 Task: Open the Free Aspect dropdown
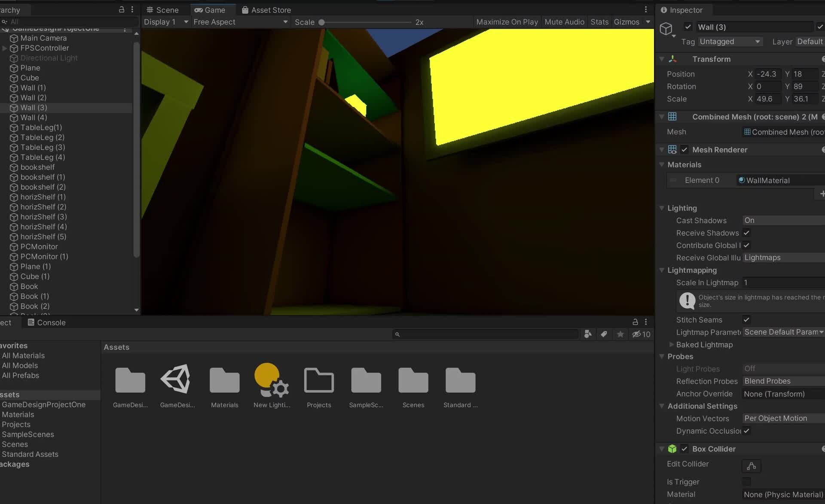click(x=240, y=22)
